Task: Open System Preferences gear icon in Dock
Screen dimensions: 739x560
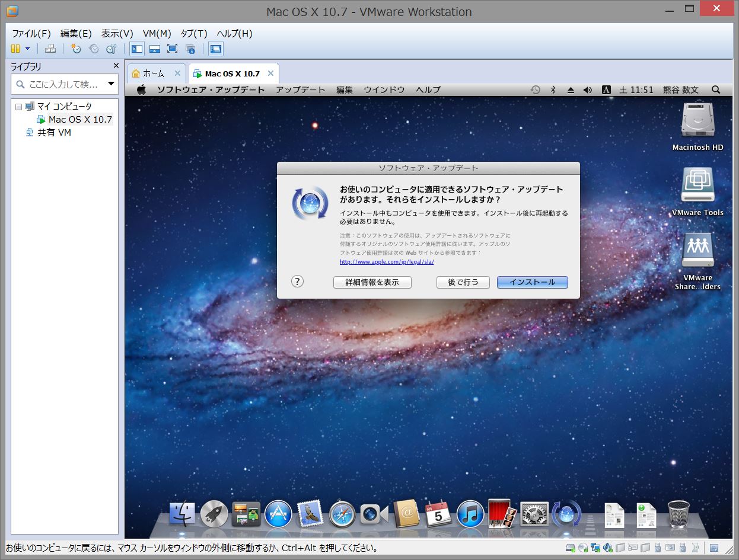Action: pos(534,513)
